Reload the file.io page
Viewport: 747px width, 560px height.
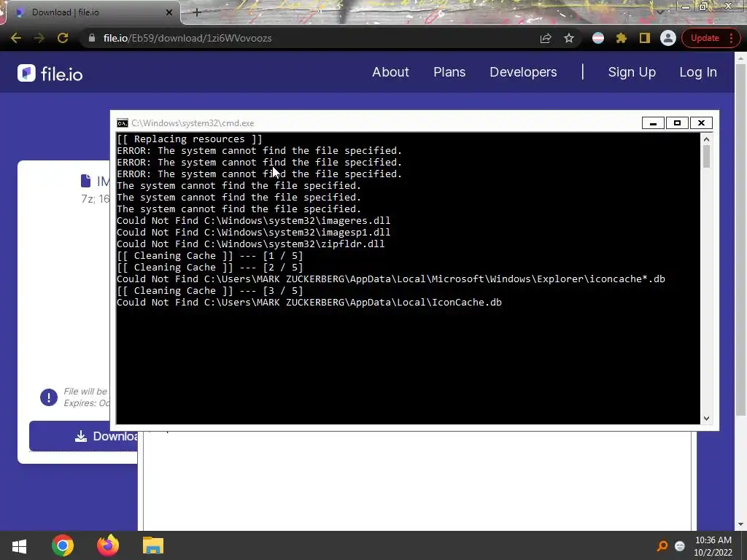63,38
